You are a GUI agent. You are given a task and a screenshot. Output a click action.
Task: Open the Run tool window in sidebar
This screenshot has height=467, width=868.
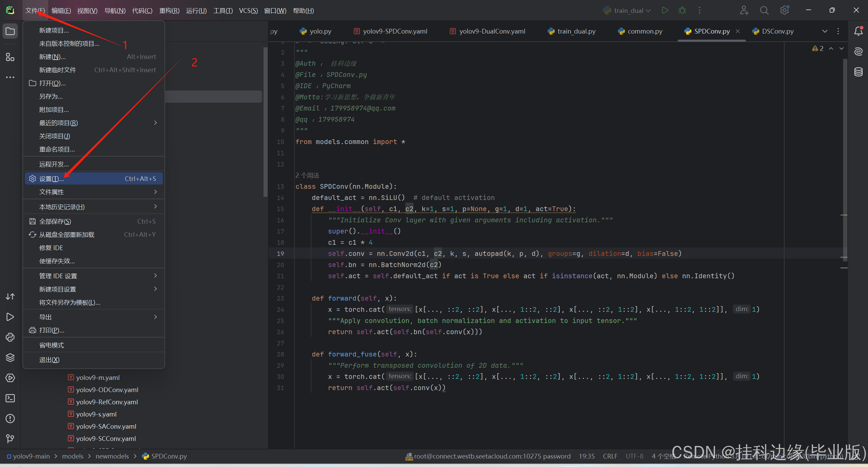pyautogui.click(x=10, y=317)
